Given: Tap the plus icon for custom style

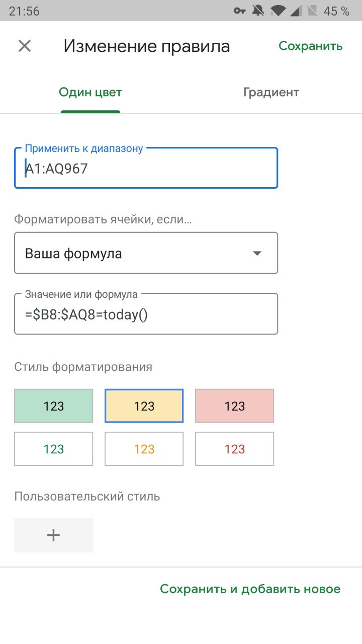Looking at the screenshot, I should [x=53, y=535].
